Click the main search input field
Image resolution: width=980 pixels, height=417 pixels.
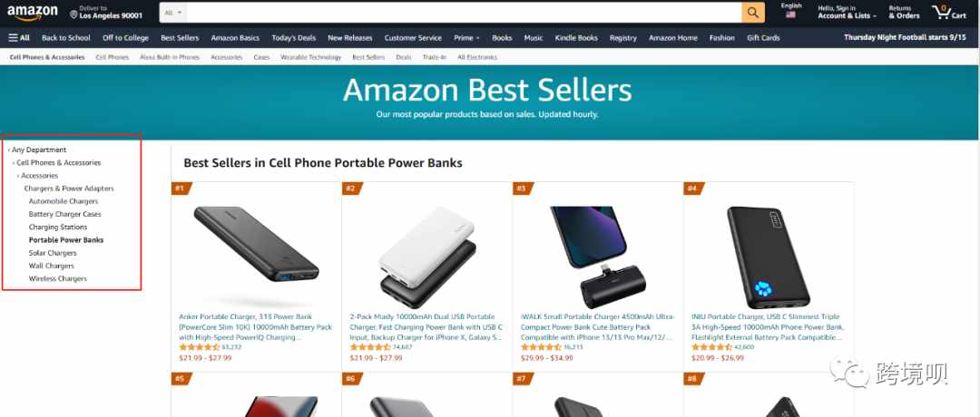click(x=464, y=13)
